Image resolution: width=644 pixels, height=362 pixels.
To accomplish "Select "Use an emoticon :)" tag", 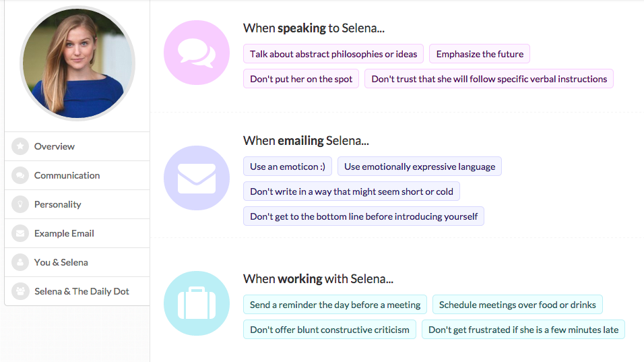I will 288,167.
